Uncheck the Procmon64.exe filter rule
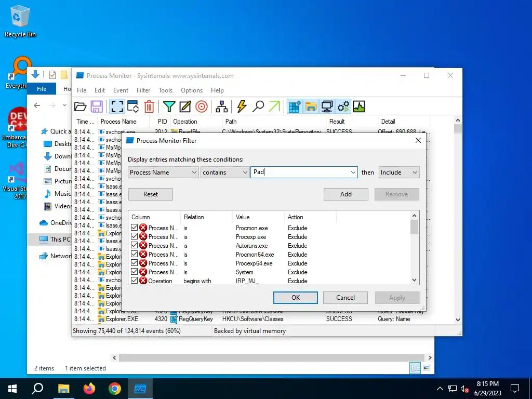The width and height of the screenshot is (532, 399). 135,254
